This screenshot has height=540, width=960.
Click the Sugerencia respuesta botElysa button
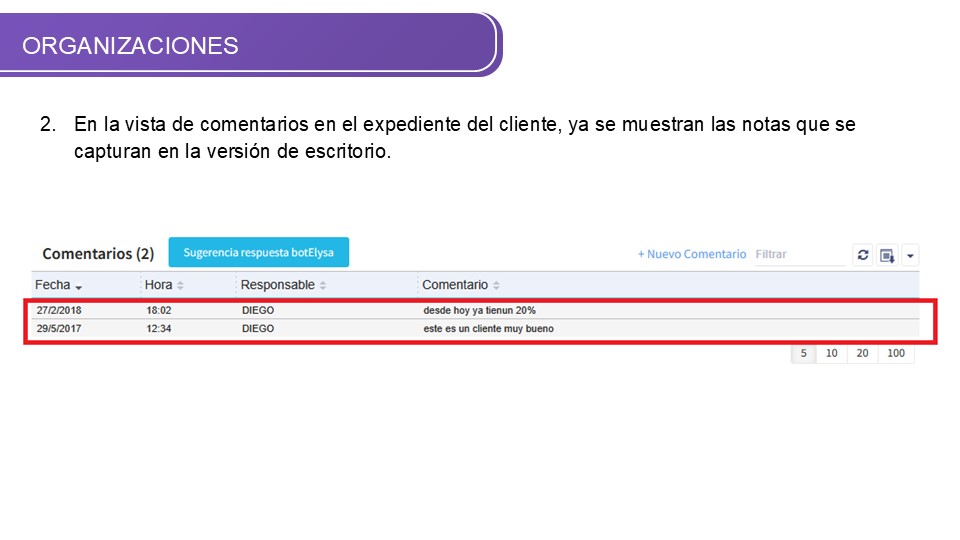point(258,252)
